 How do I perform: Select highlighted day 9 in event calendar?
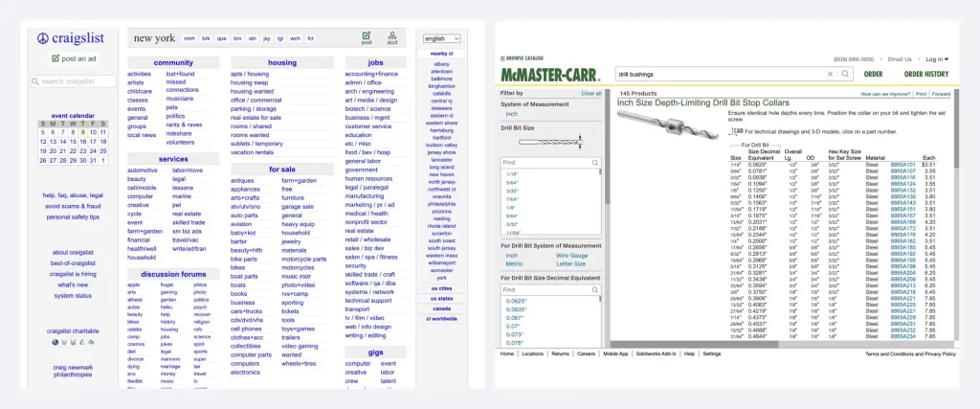tap(83, 132)
